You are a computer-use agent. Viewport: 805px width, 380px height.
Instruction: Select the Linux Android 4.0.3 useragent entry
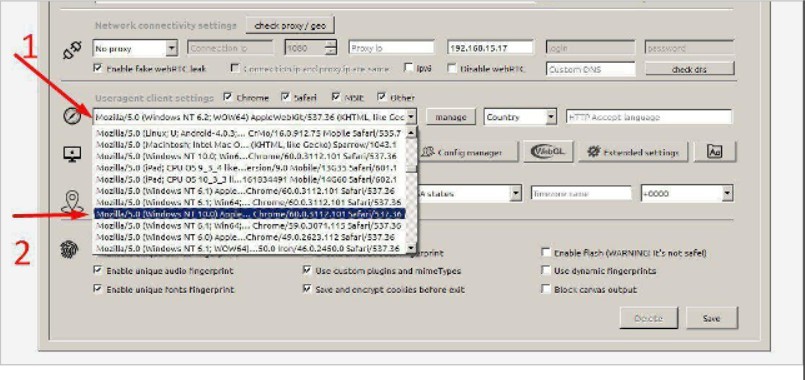(x=250, y=132)
